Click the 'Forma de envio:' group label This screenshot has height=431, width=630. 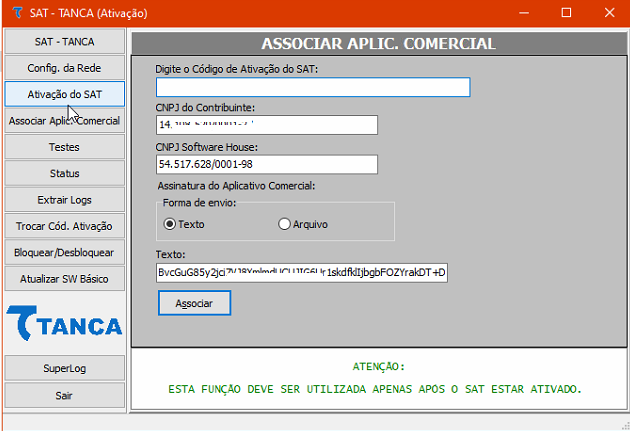click(199, 203)
